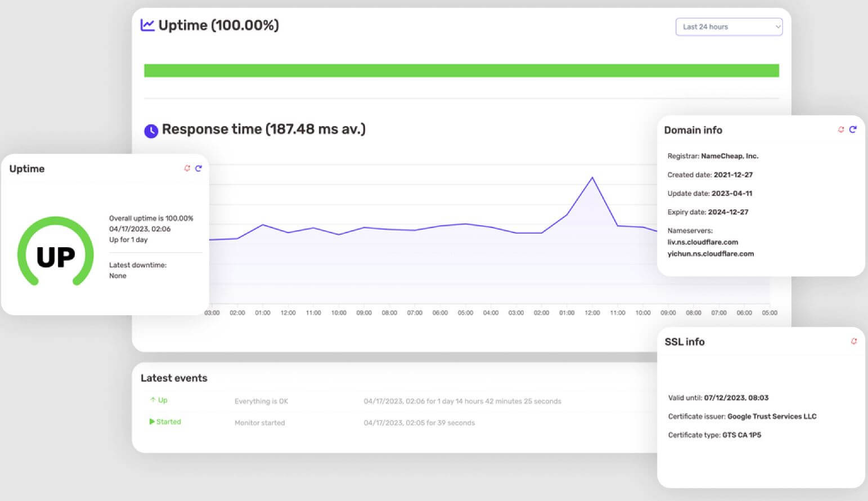Click '04/17/2023, 02:05 for 39 seconds' entry

(419, 423)
